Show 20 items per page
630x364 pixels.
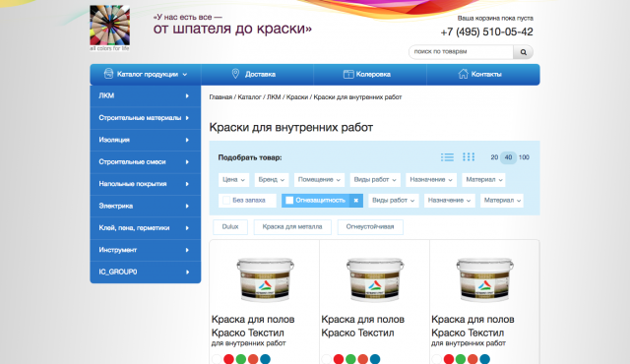click(494, 157)
